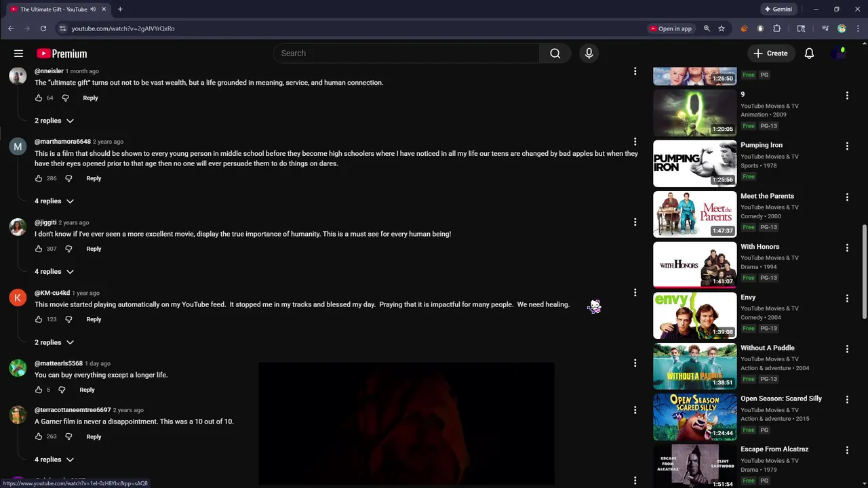Open more options for @nneisler comment

[635, 71]
